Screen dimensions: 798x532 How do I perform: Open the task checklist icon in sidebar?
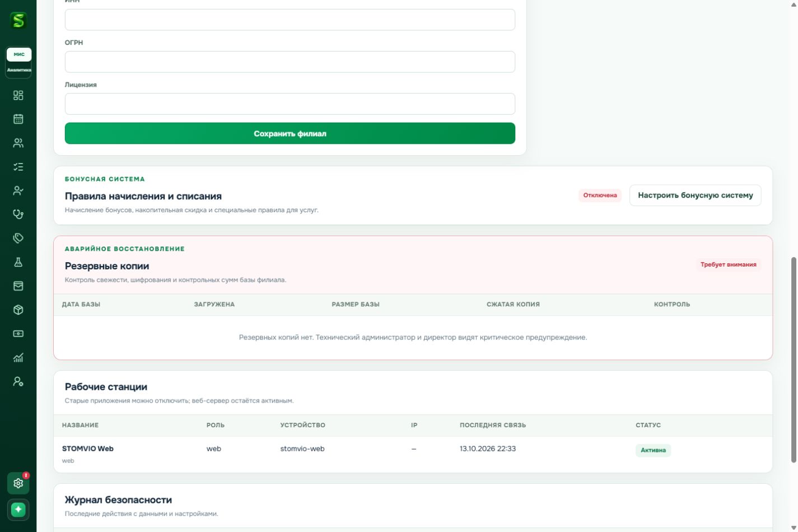tap(18, 167)
